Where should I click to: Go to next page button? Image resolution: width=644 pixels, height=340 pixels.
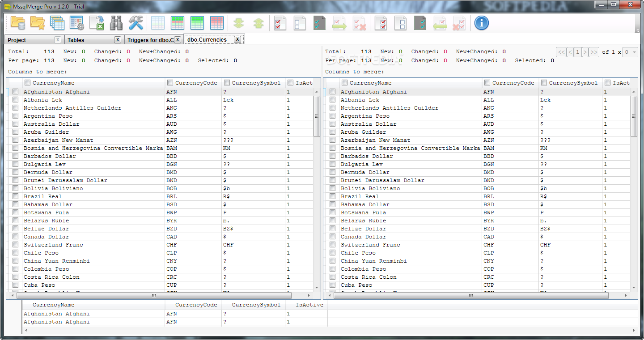[x=585, y=52]
